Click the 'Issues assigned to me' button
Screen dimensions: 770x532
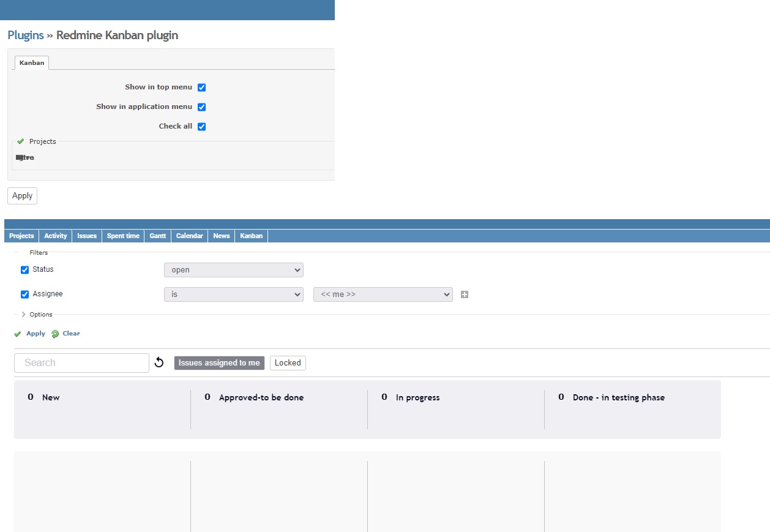coord(219,363)
